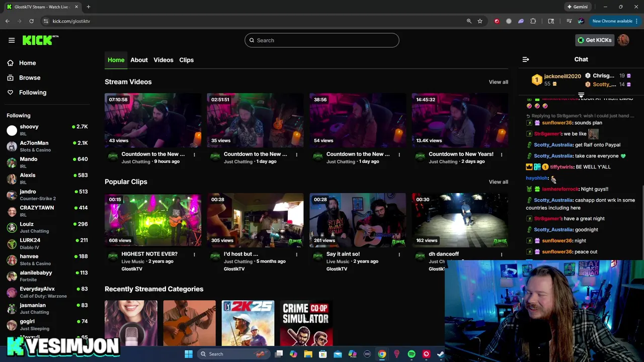View all Stream Videos
This screenshot has width=644, height=362.
tap(499, 82)
